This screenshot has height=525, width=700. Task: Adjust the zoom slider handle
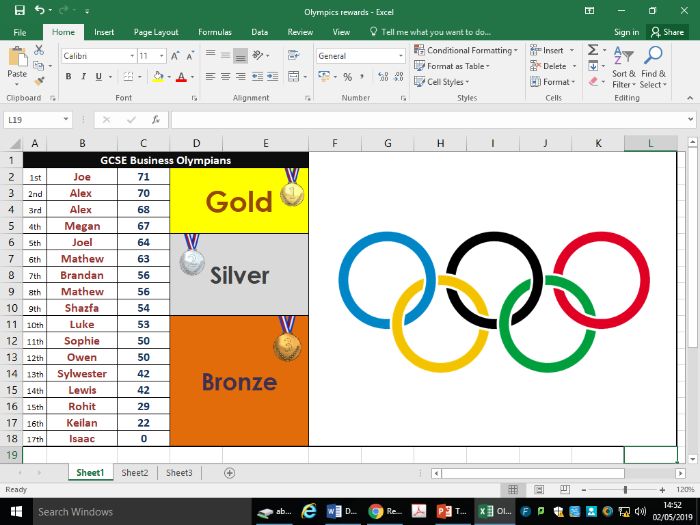[625, 490]
